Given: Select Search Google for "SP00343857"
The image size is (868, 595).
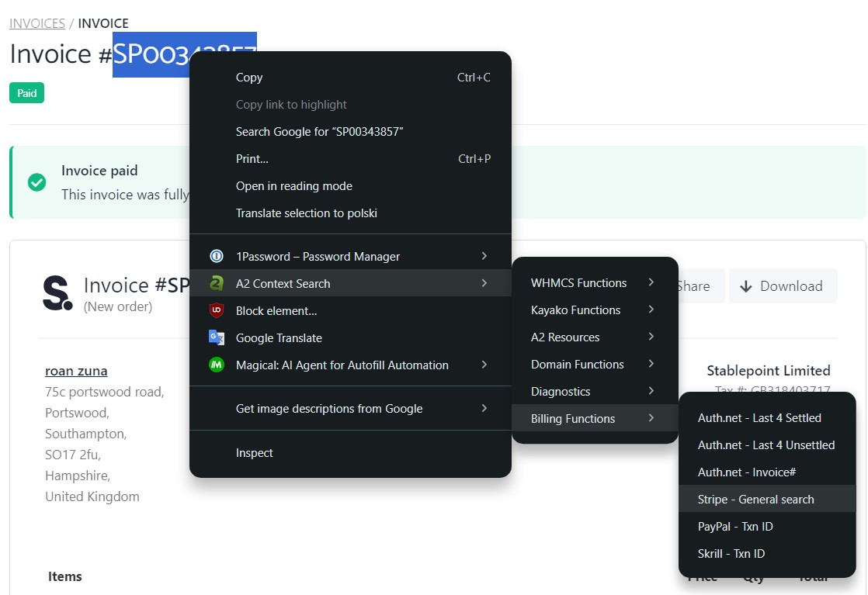Looking at the screenshot, I should click(x=350, y=132).
